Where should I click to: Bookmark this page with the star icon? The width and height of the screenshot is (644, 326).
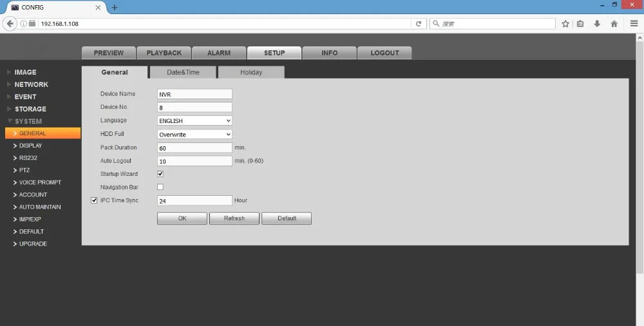point(565,24)
